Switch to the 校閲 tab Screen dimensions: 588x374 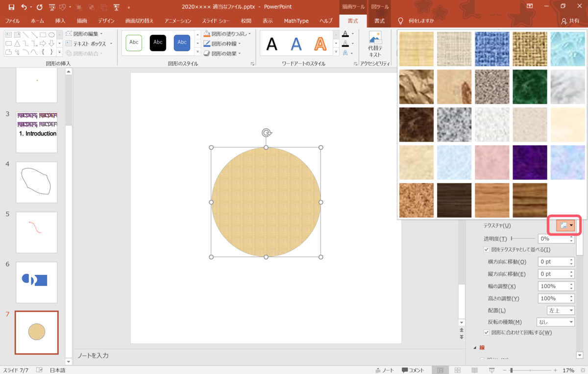(246, 21)
